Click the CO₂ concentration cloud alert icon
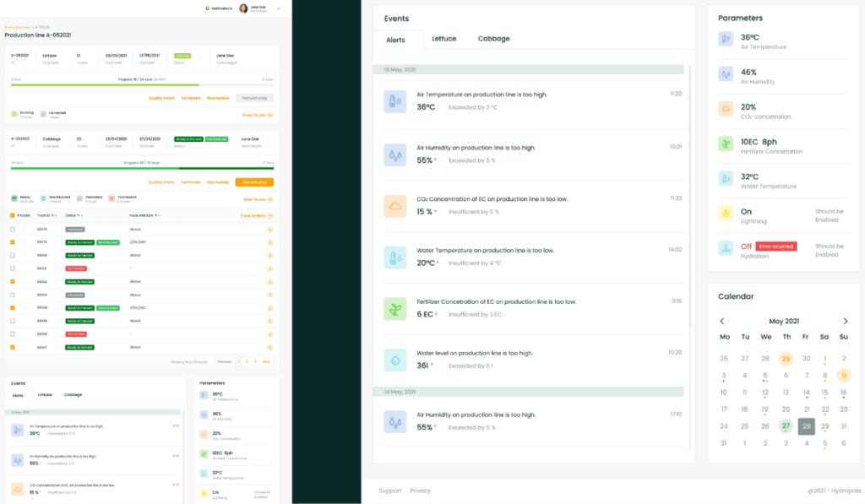 click(394, 206)
